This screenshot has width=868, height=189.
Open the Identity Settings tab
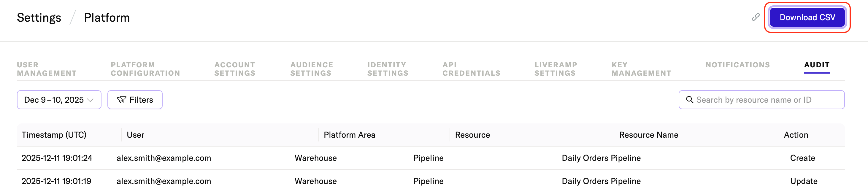point(388,69)
